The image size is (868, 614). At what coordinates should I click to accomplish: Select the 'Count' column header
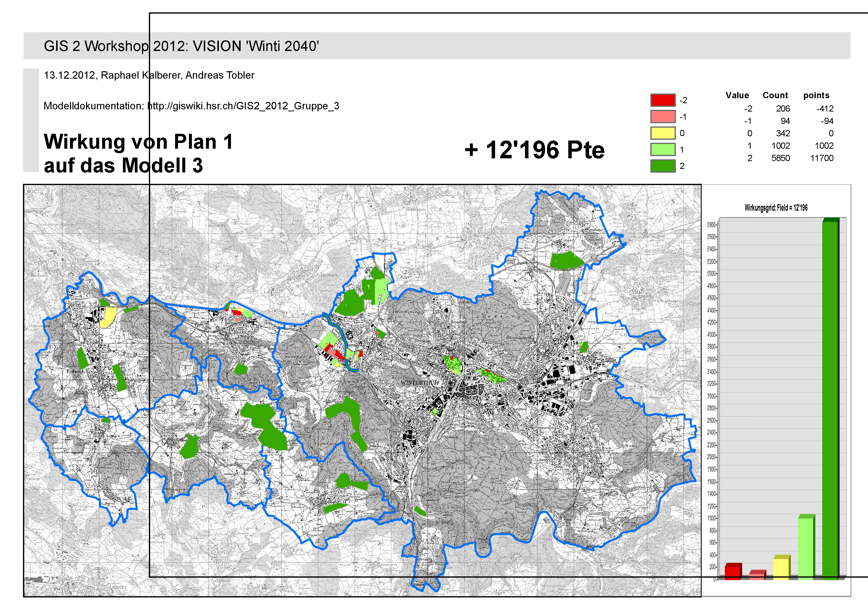coord(775,95)
